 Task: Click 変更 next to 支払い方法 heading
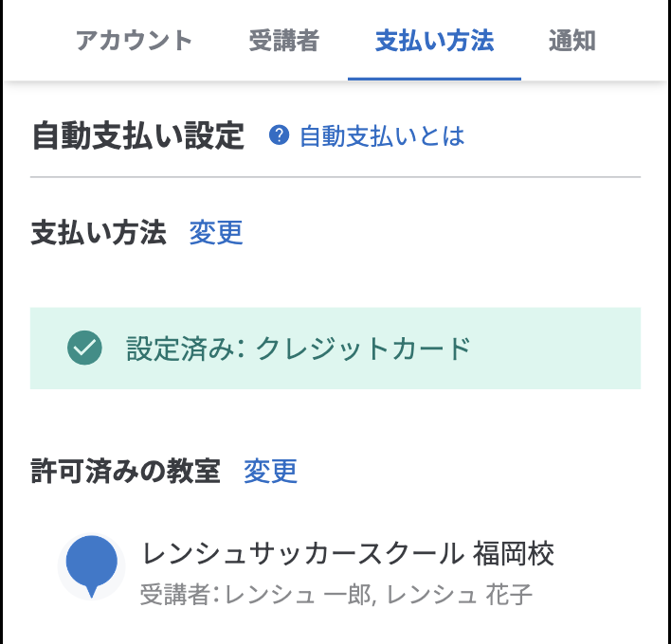point(216,232)
